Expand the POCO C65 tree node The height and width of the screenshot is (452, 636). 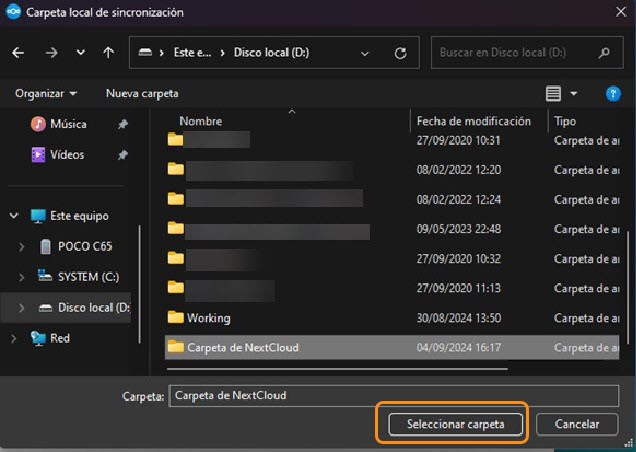[22, 246]
